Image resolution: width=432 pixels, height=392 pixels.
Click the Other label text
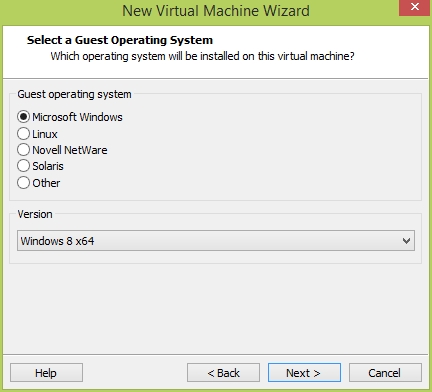click(46, 183)
